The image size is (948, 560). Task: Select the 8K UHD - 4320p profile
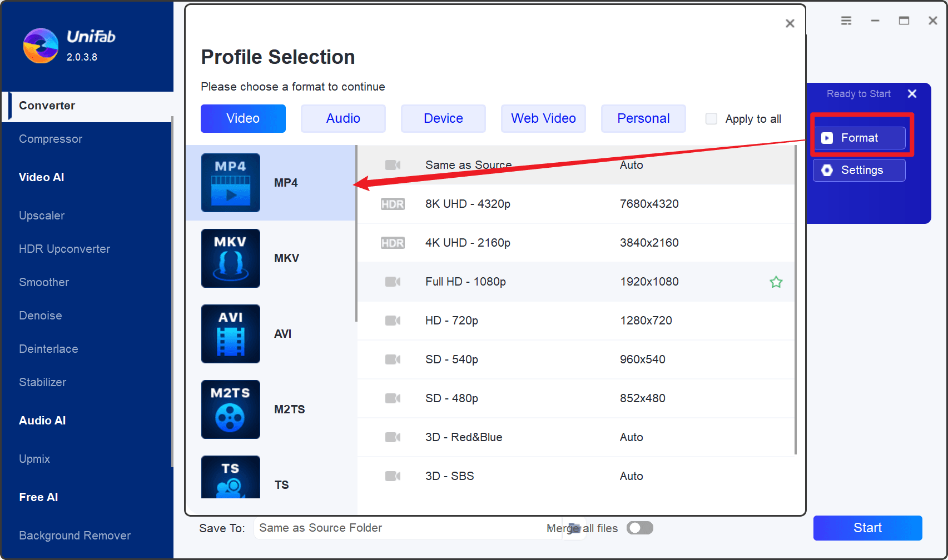[576, 204]
